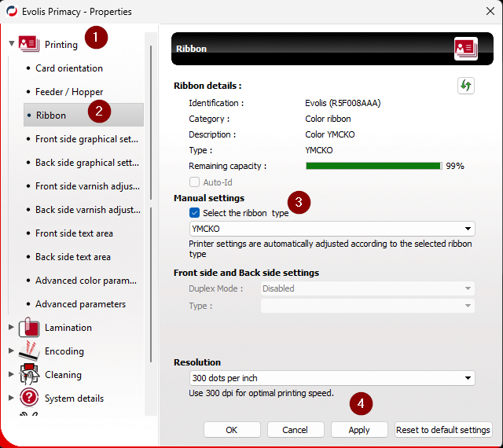This screenshot has width=503, height=448.
Task: Click the 99% capacity value
Action: point(455,166)
